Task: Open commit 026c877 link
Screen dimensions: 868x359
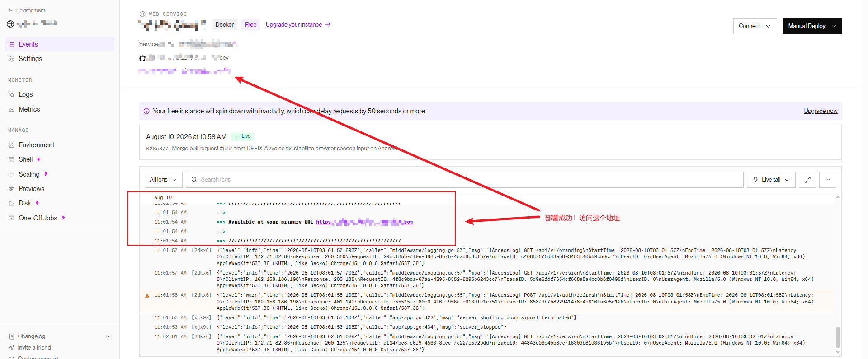Action: pos(157,149)
